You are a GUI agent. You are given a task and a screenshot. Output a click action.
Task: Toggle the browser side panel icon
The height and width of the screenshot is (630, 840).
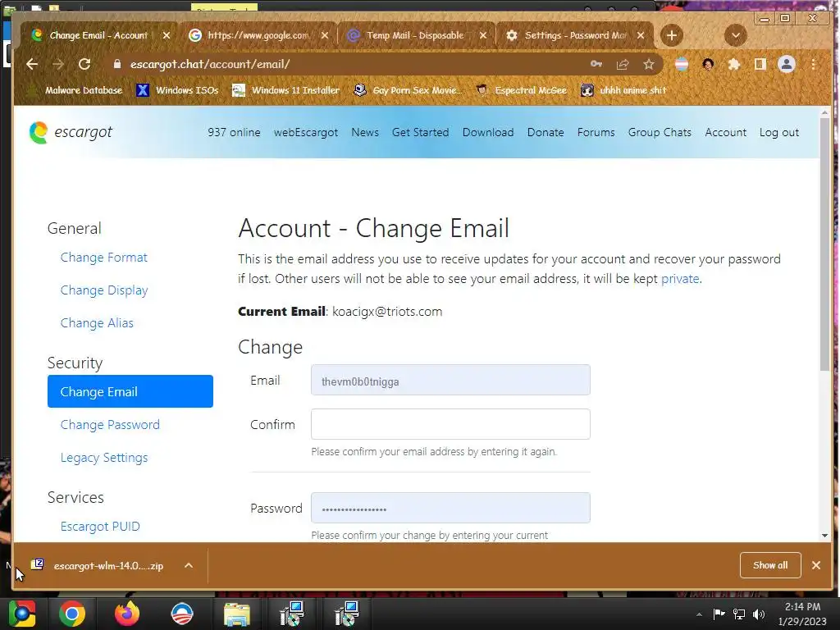point(760,64)
